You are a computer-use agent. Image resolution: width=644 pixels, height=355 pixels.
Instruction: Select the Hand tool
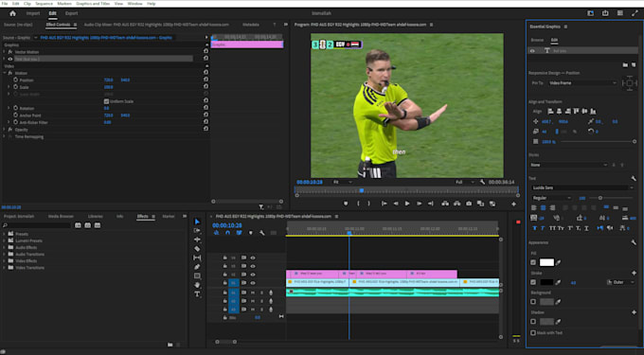[197, 285]
